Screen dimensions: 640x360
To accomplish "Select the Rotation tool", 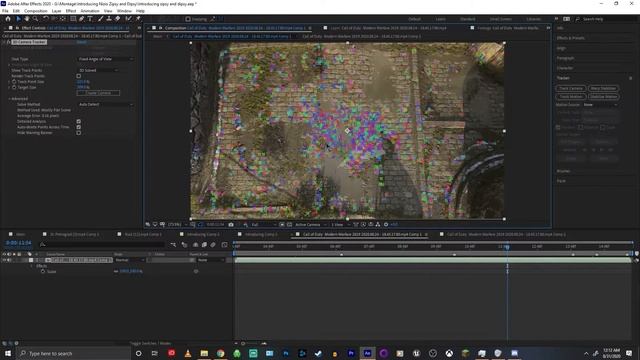I will pyautogui.click(x=45, y=19).
